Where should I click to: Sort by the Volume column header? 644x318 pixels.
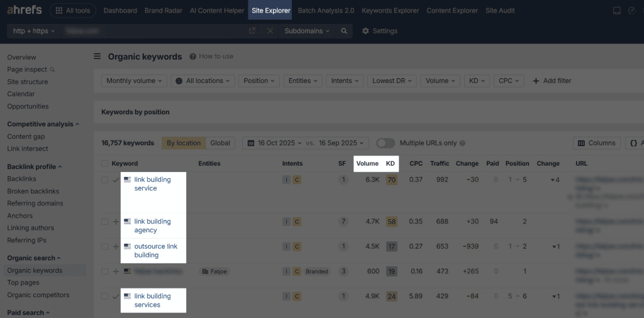coord(367,163)
